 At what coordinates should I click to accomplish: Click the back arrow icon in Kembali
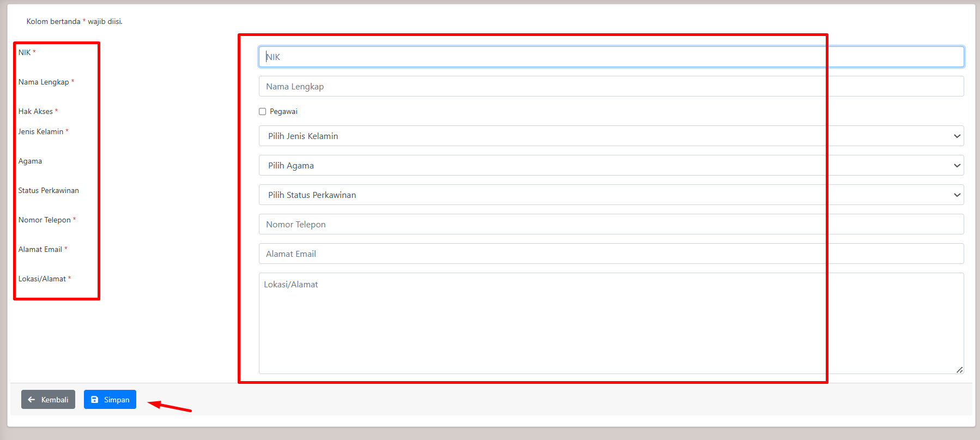pos(32,400)
